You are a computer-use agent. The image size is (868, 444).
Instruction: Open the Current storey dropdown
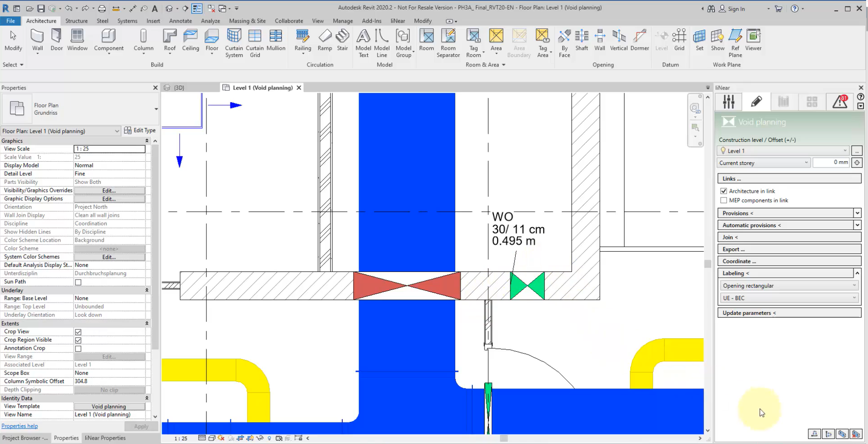point(763,163)
